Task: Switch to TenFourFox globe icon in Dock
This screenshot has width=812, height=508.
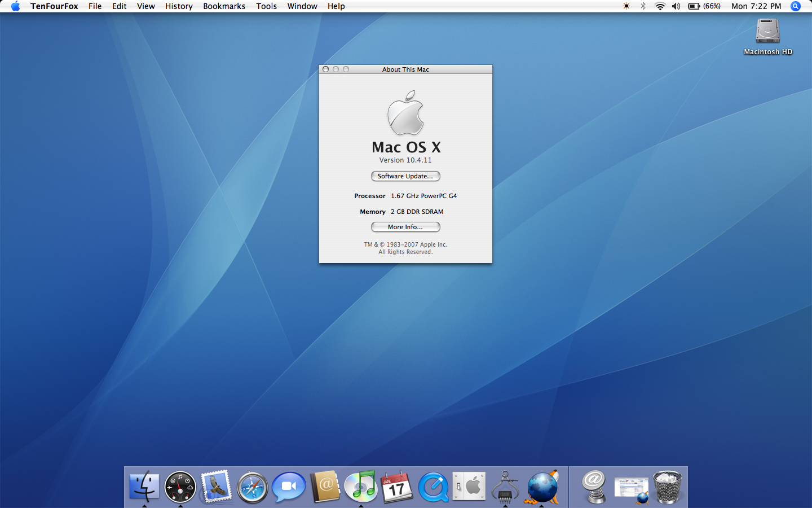Action: [x=542, y=487]
